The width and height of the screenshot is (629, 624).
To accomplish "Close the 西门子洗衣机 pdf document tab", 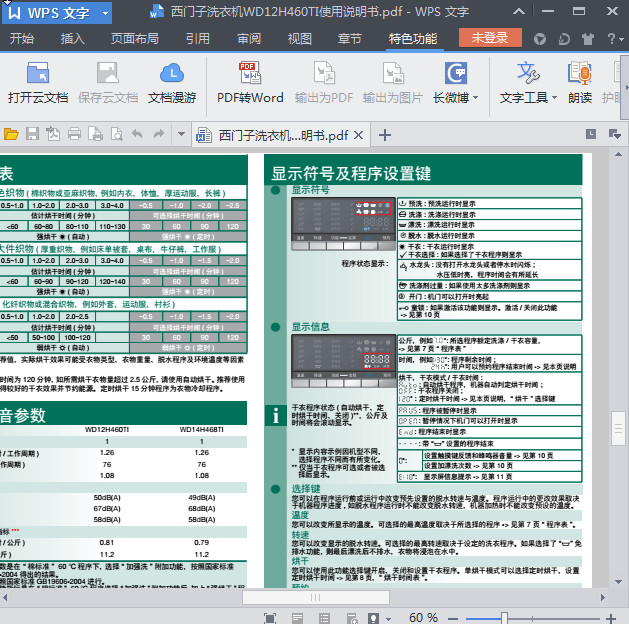I will click(x=360, y=135).
